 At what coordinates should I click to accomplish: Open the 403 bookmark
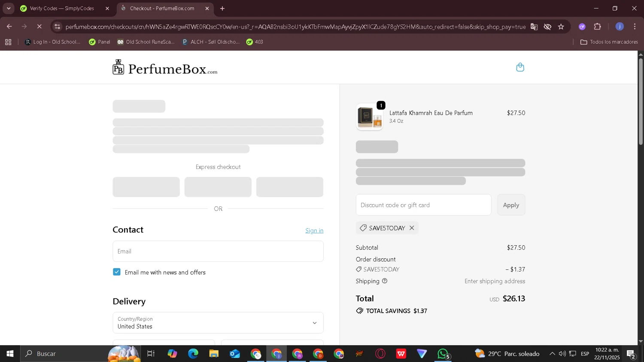click(255, 42)
